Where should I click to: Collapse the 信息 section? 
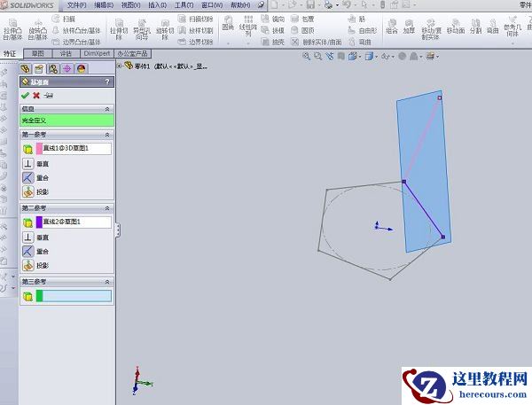108,108
